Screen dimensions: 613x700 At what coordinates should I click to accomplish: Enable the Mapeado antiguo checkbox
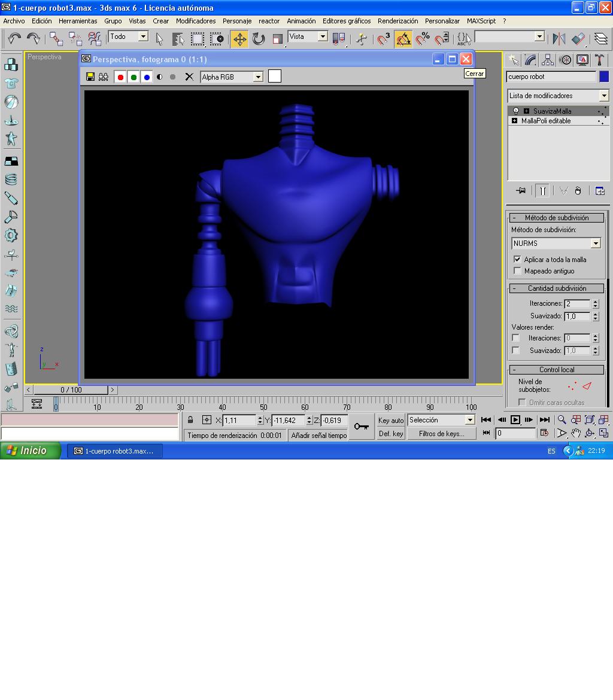(517, 271)
